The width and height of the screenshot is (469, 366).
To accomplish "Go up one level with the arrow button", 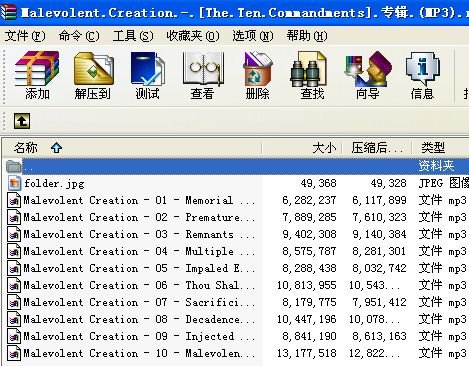I will (x=22, y=121).
